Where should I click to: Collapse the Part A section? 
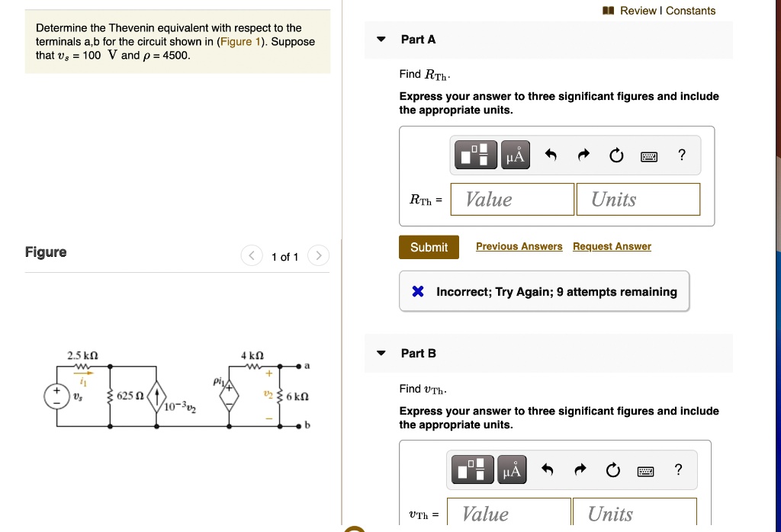(x=381, y=39)
